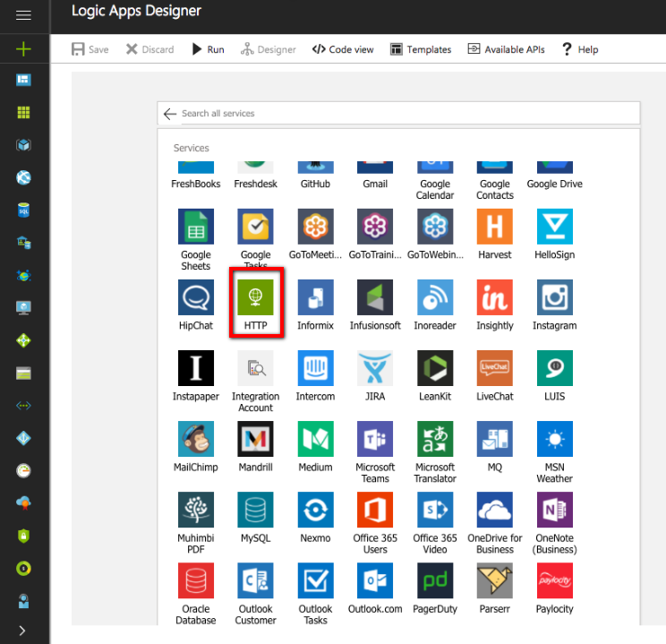Open the Outlook Customer service
Screen dimensions: 666x644
pyautogui.click(x=255, y=580)
